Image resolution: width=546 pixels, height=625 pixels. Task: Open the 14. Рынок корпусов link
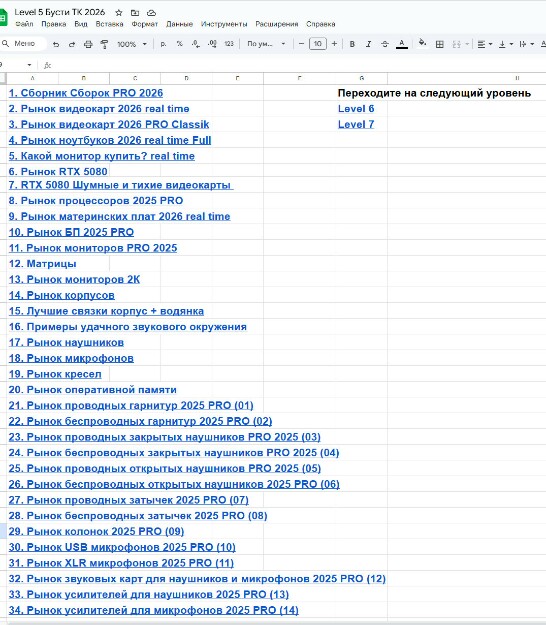pos(62,295)
